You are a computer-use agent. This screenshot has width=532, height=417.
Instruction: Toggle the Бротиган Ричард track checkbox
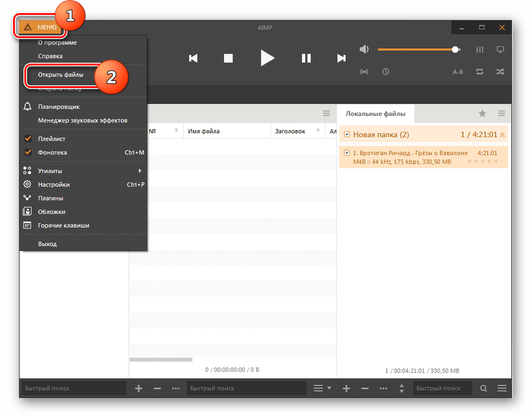pos(347,153)
